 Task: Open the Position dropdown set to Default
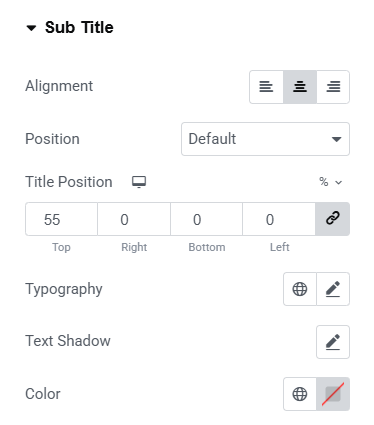265,139
